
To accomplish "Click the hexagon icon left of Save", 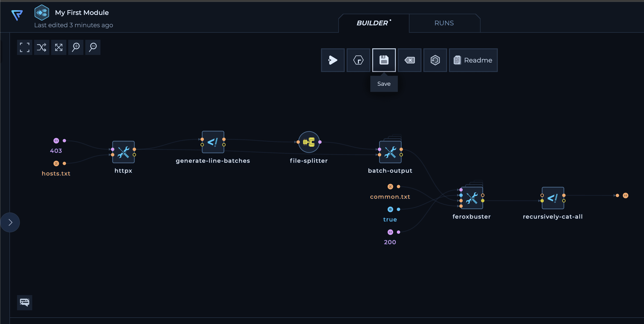I will pyautogui.click(x=358, y=60).
